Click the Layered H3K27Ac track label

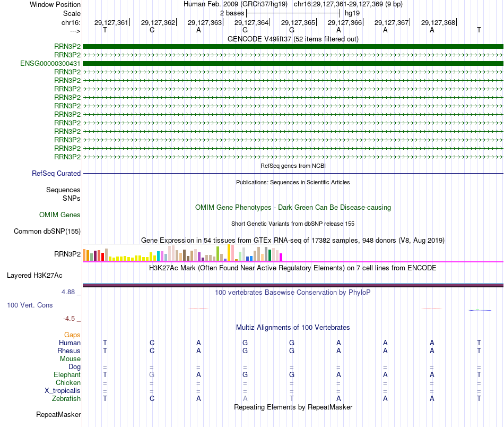coord(34,276)
